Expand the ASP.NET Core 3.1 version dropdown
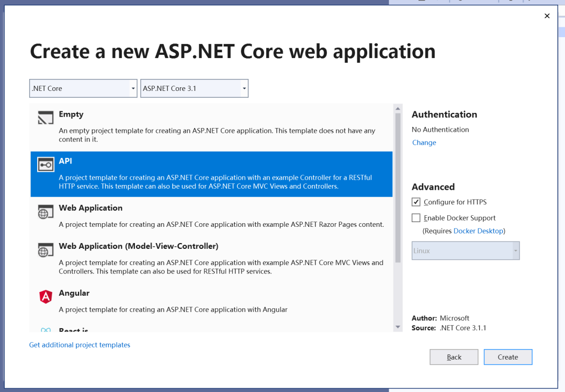Viewport: 565px width, 392px height. [x=194, y=88]
